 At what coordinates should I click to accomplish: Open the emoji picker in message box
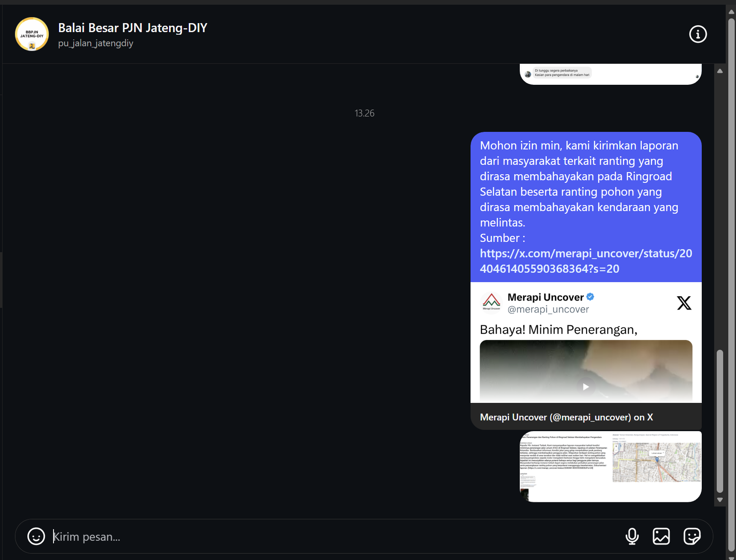36,536
